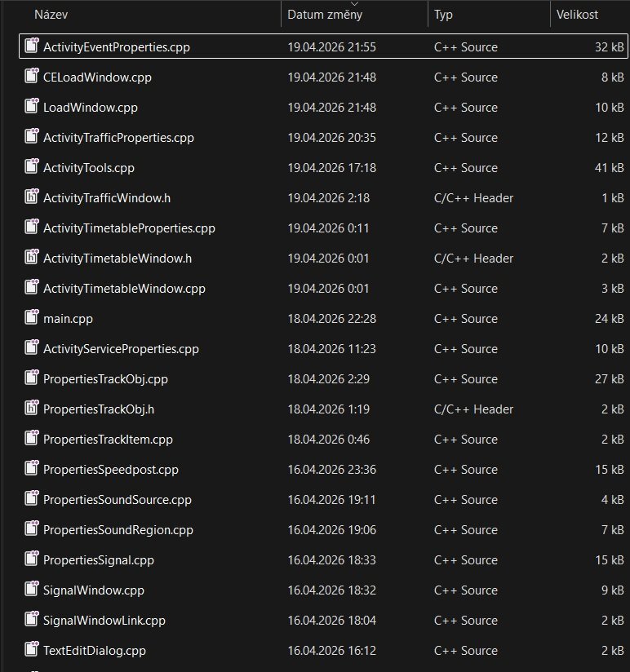This screenshot has height=672, width=630.
Task: Select the ActivityServiceProperties.cpp file name
Action: click(x=121, y=349)
